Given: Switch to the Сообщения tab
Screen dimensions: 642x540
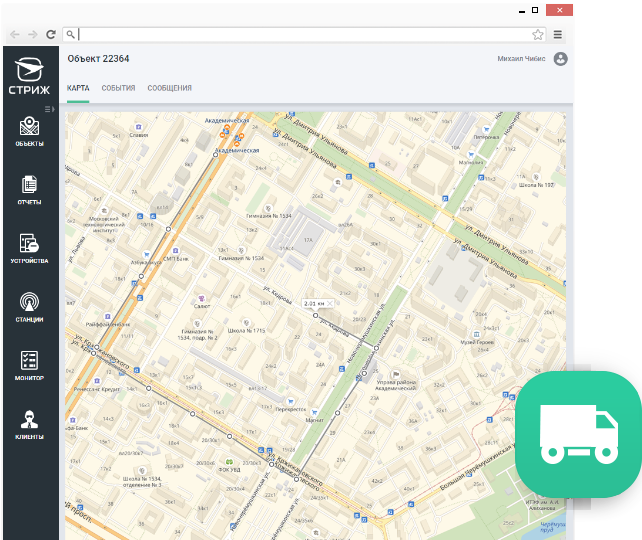Looking at the screenshot, I should [169, 88].
